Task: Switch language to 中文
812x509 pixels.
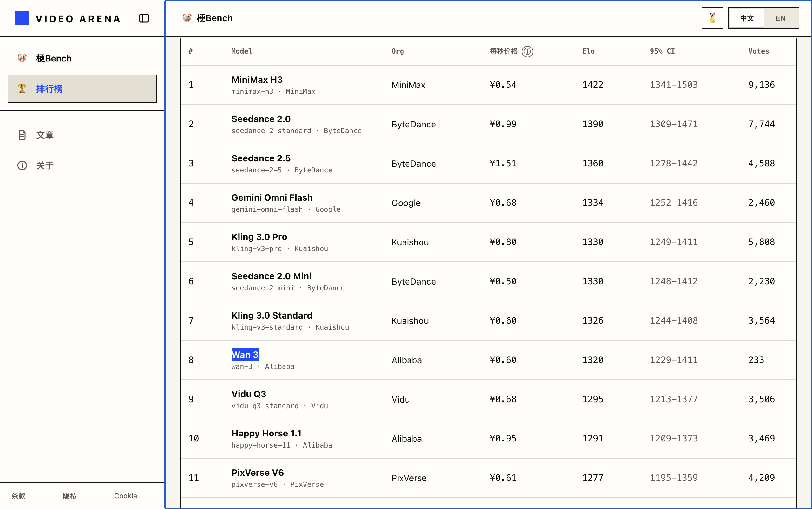Action: click(x=747, y=18)
